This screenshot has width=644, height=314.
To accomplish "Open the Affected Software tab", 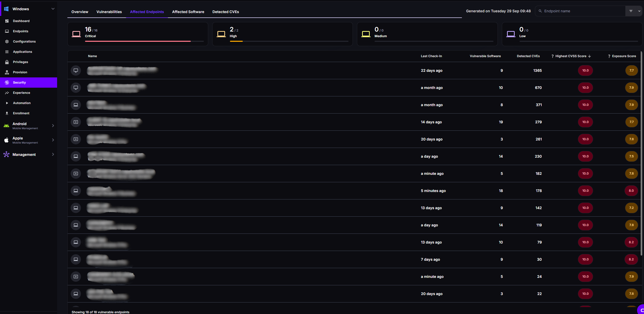I will click(x=188, y=12).
